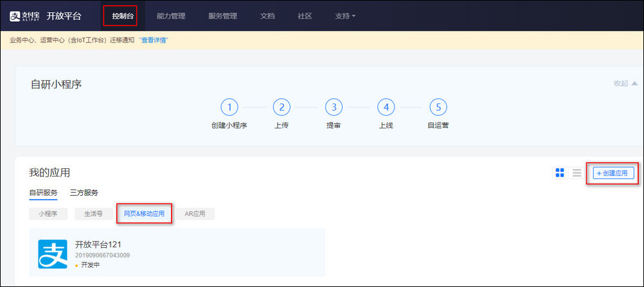Viewport: 644px width, 287px height.
Task: Open the 支持 dropdown menu
Action: pos(345,15)
